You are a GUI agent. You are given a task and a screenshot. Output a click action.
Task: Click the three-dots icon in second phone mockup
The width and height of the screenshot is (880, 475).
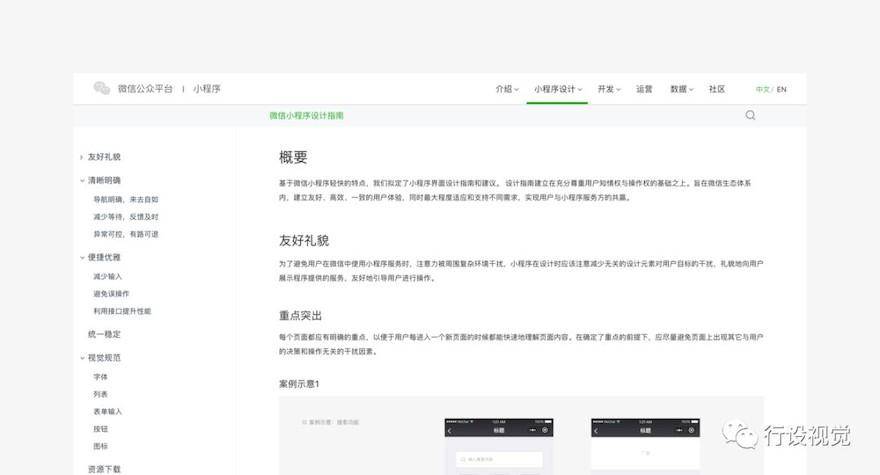(679, 430)
